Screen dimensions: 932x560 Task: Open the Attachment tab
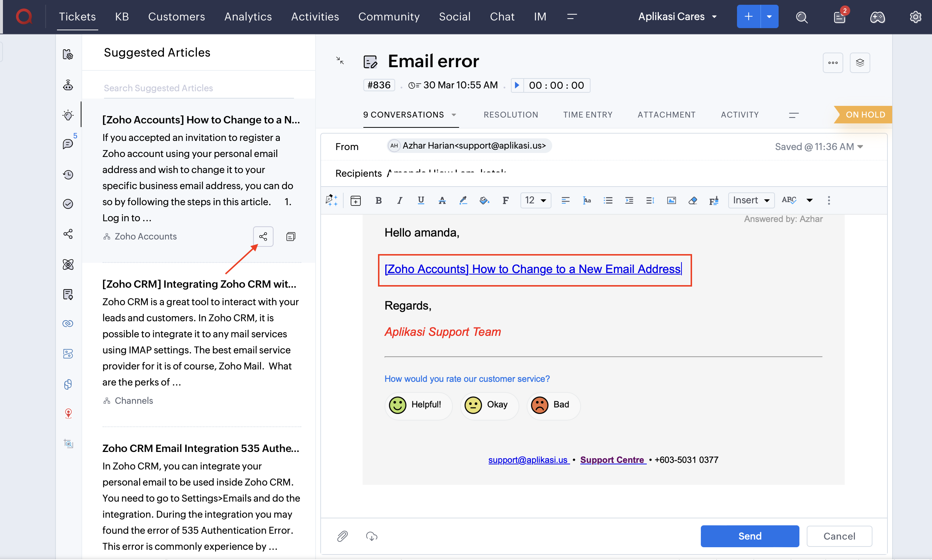(x=666, y=115)
